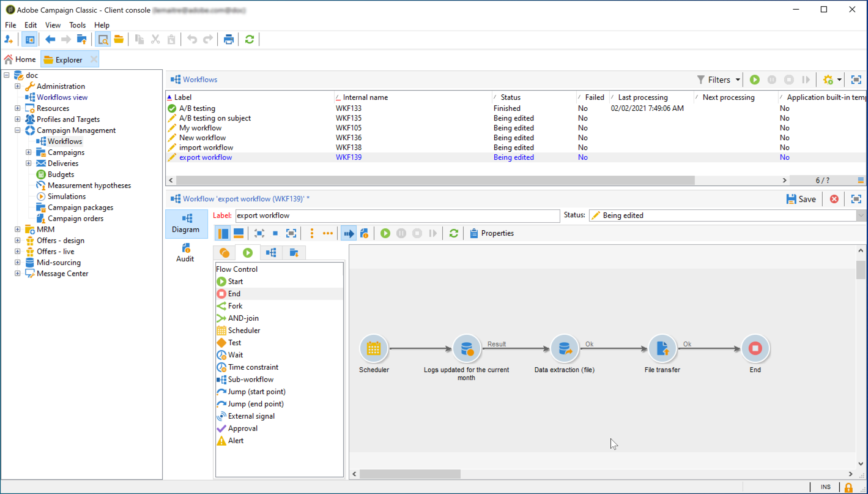Viewport: 868px width, 494px height.
Task: Open the Tools menu
Action: pyautogui.click(x=77, y=25)
